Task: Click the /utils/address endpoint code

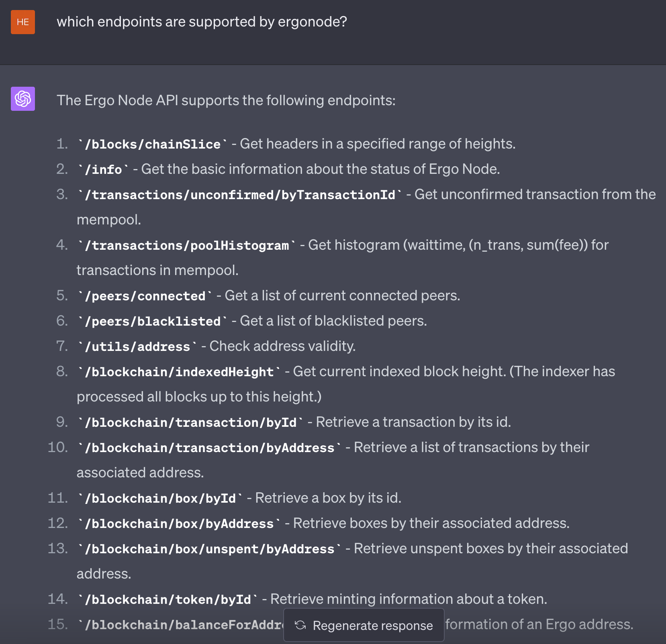Action: (x=137, y=346)
